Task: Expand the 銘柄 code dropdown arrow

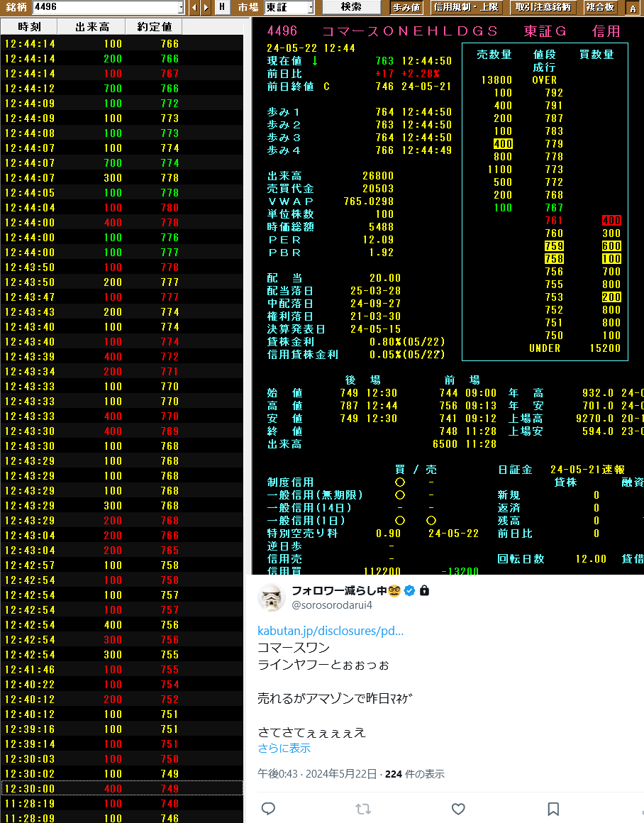Action: pyautogui.click(x=180, y=7)
